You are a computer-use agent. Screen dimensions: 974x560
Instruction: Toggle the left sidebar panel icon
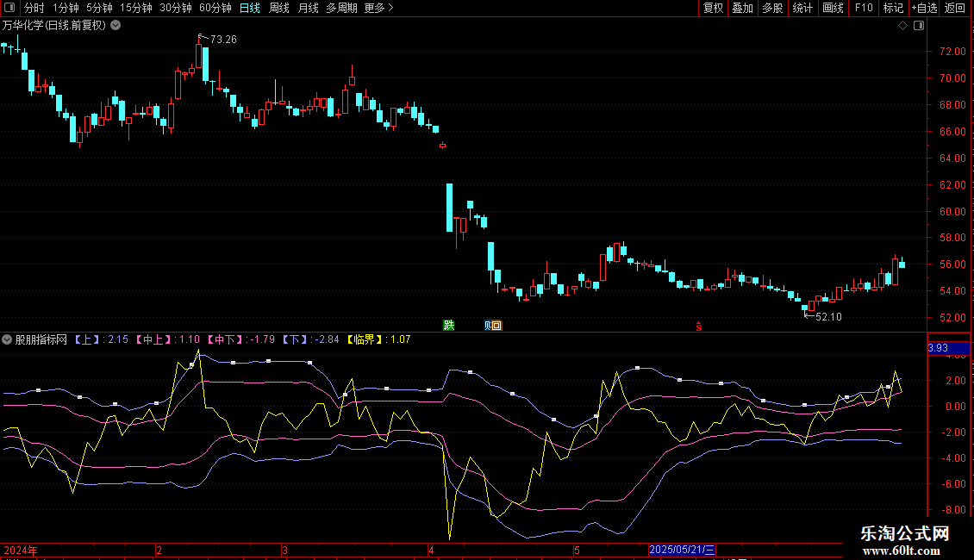(x=9, y=8)
